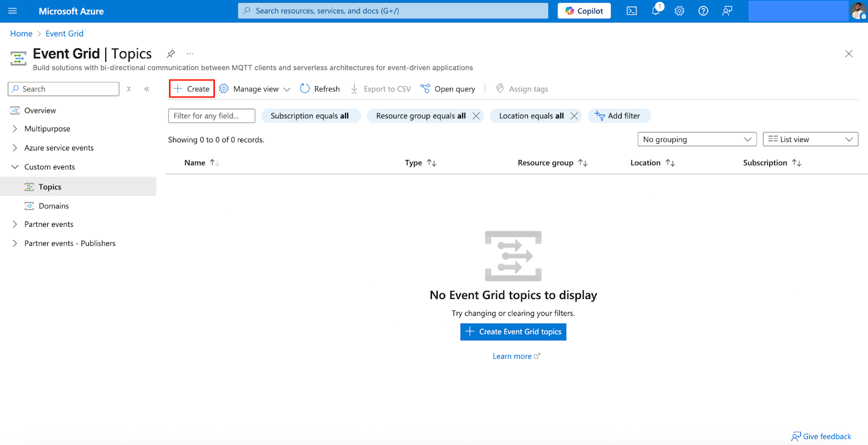This screenshot has width=868, height=445.
Task: Sort by Location column
Action: point(653,163)
